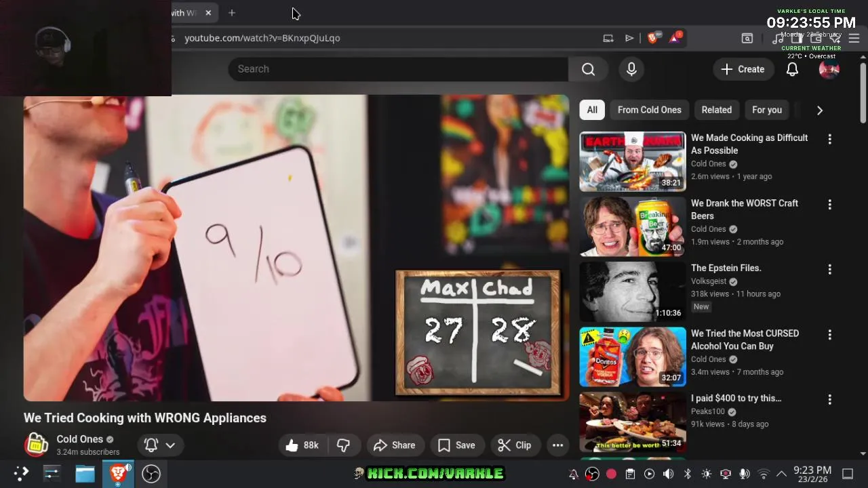The height and width of the screenshot is (488, 868).
Task: Open 'I paid $400 to try this' thumbnail
Action: point(633,422)
